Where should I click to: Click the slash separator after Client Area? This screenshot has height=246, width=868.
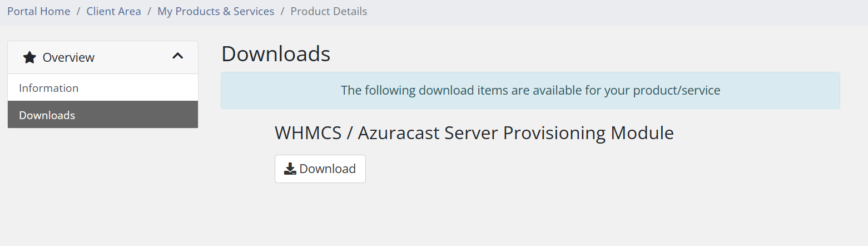150,11
